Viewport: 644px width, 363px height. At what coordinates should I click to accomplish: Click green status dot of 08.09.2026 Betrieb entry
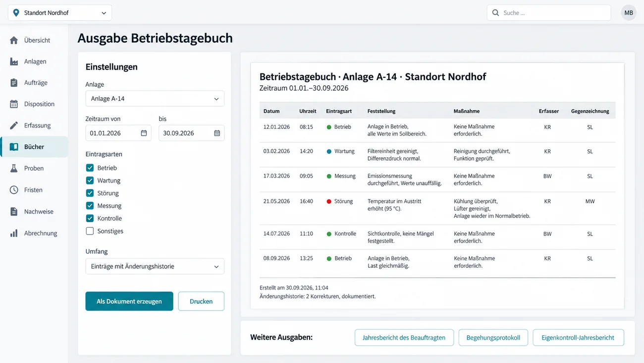pos(329,259)
